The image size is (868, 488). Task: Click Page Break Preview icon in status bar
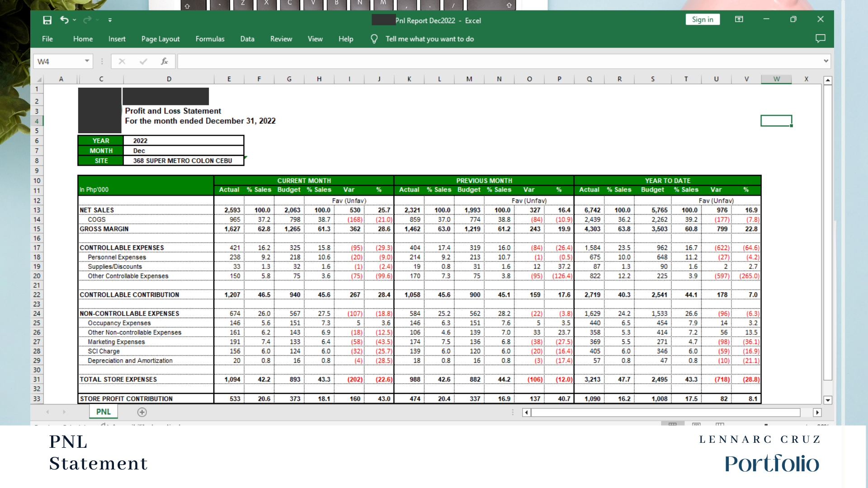coord(720,424)
